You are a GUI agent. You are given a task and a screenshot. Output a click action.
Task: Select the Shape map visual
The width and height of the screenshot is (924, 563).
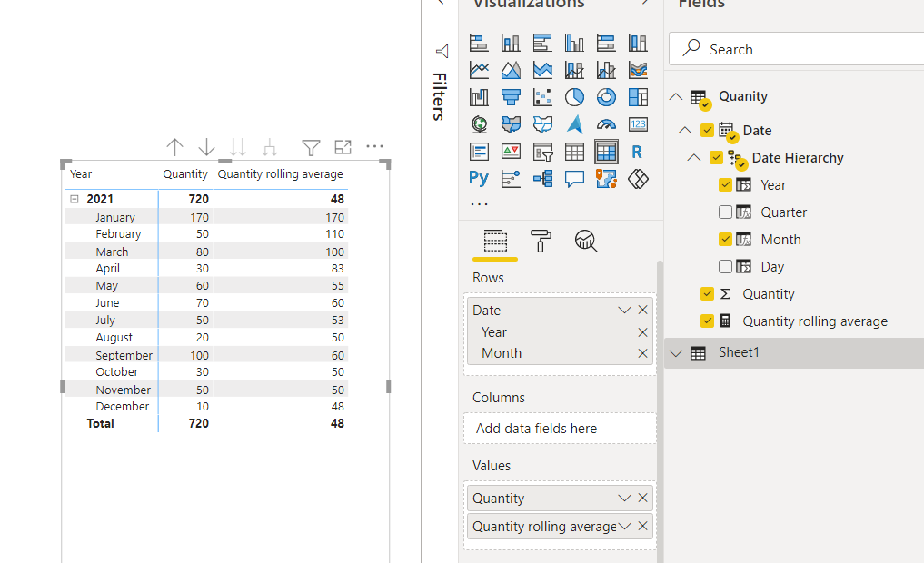542,124
